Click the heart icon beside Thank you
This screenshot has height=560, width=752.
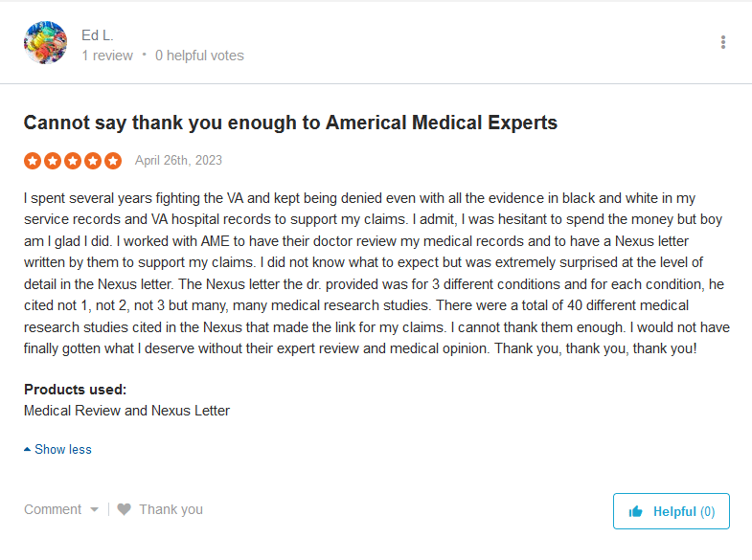pyautogui.click(x=124, y=509)
